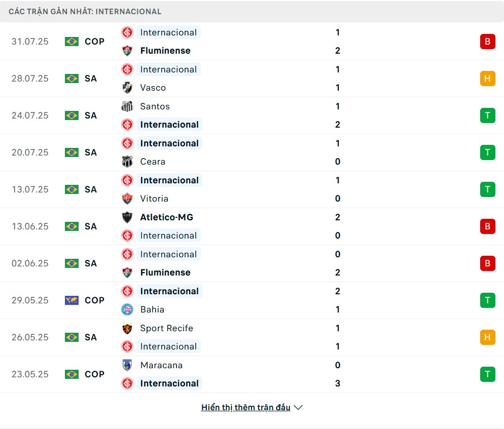Click the orange H badge for Vasco match
Image resolution: width=504 pixels, height=429 pixels.
point(487,79)
